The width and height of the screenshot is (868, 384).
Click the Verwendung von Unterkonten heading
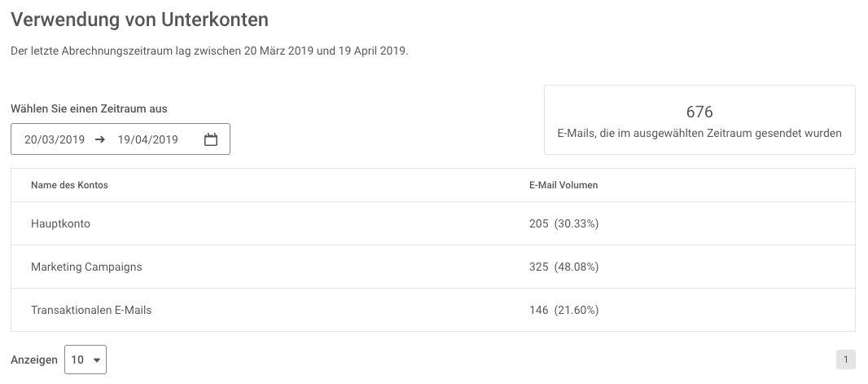(x=139, y=20)
